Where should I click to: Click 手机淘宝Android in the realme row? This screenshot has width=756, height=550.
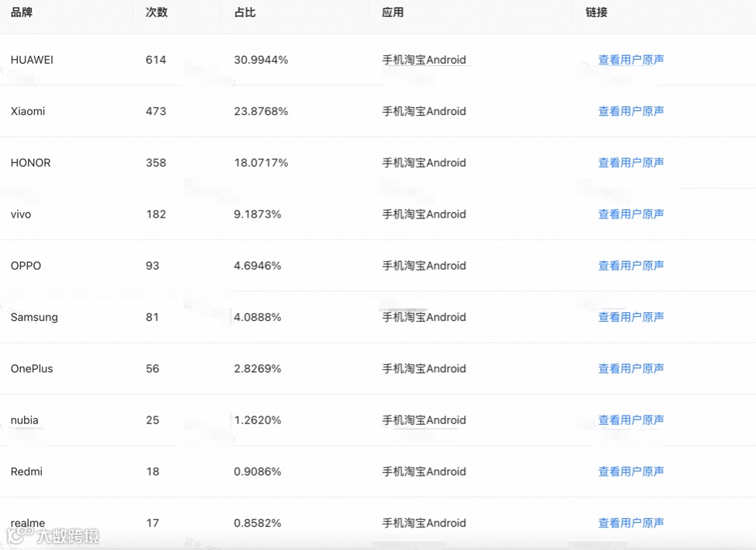pyautogui.click(x=425, y=523)
